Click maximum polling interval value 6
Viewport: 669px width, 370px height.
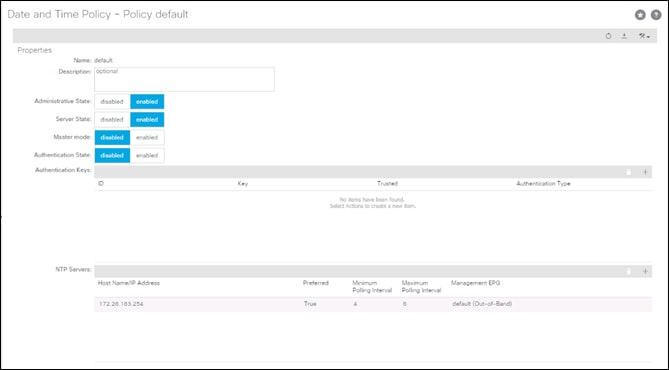[x=404, y=304]
